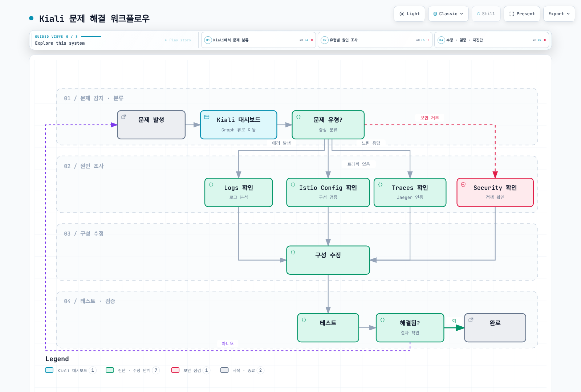Open guided view 유형별 원인 조사
581x392 pixels.
(x=375, y=40)
